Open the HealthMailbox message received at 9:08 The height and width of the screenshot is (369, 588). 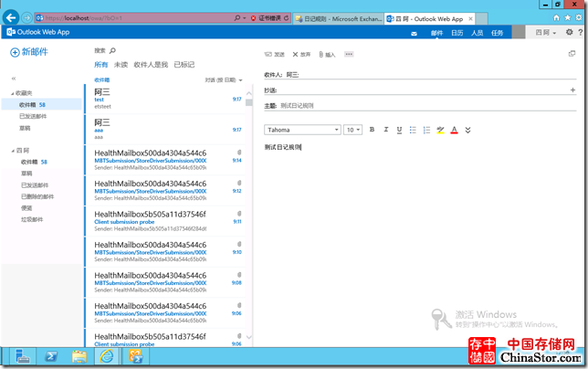(165, 282)
